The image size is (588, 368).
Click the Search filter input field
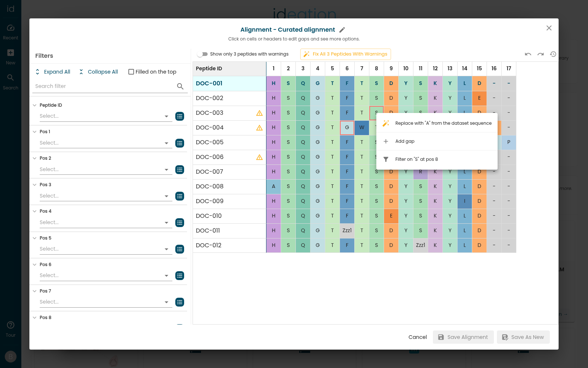[x=105, y=86]
